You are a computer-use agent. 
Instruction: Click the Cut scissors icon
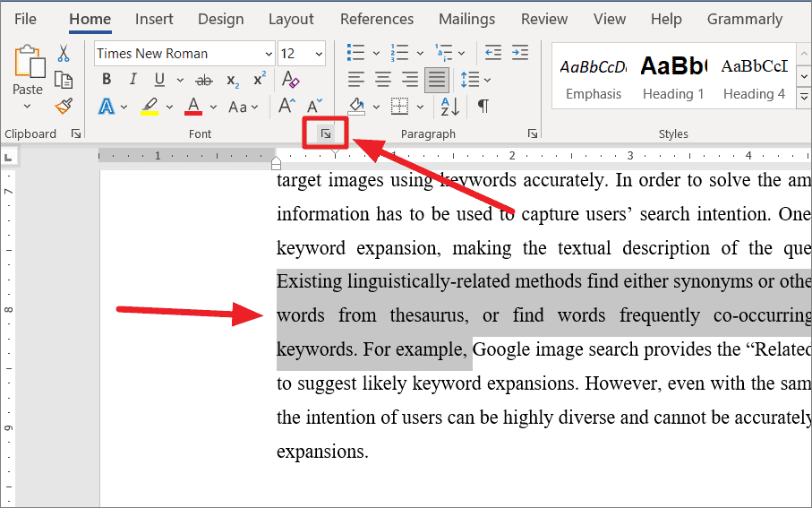click(x=64, y=54)
